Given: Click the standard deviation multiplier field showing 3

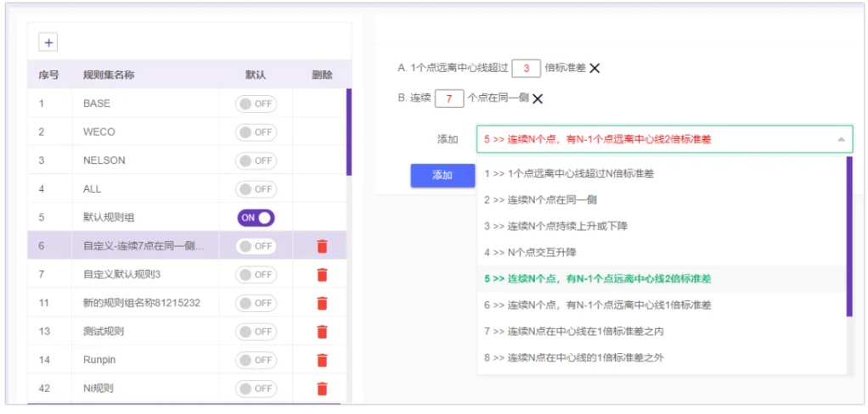Looking at the screenshot, I should coord(526,69).
